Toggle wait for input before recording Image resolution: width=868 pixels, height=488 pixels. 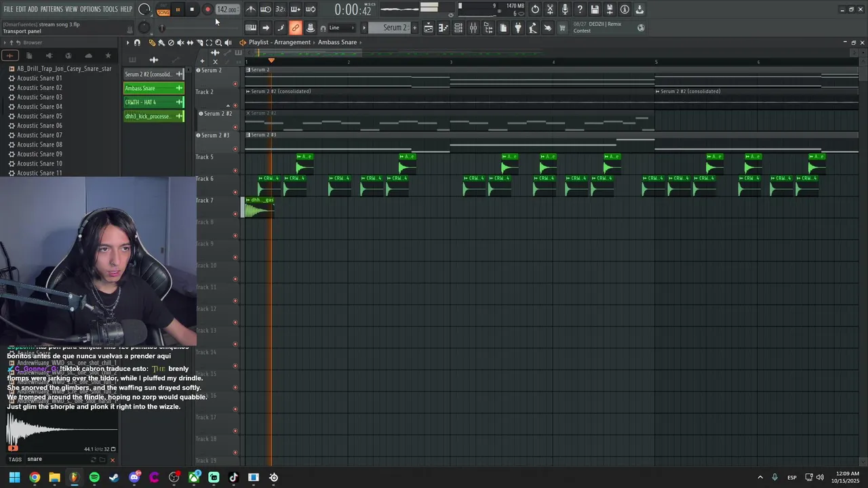point(266,9)
